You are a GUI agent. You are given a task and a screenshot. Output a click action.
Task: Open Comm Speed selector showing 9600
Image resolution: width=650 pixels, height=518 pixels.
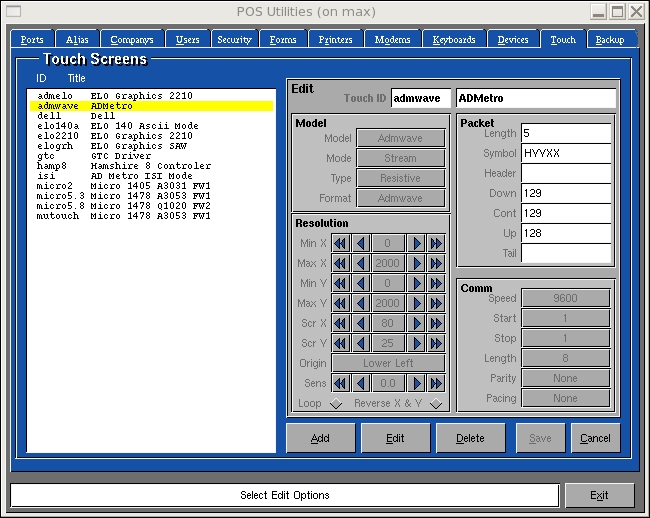click(565, 298)
